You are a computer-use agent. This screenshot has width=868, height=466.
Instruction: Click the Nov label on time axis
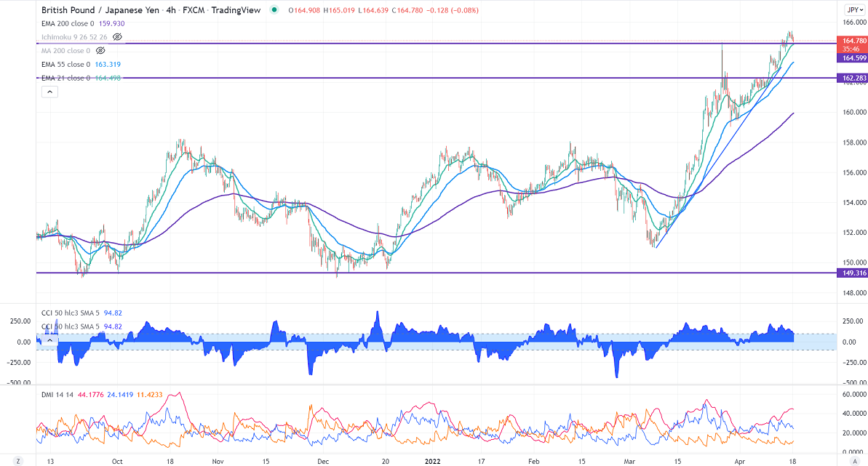click(218, 461)
